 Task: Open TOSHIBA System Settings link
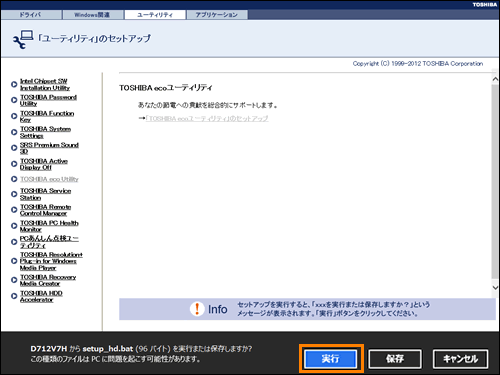[x=45, y=132]
